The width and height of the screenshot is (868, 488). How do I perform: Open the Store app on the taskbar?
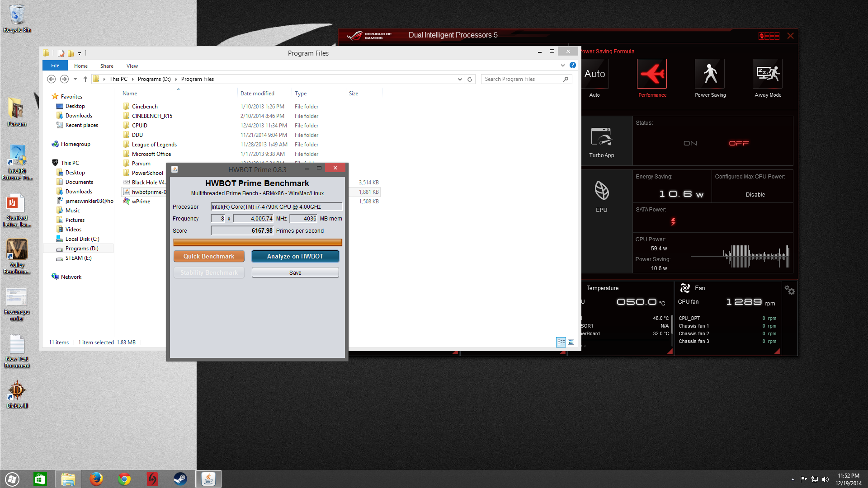[40, 479]
